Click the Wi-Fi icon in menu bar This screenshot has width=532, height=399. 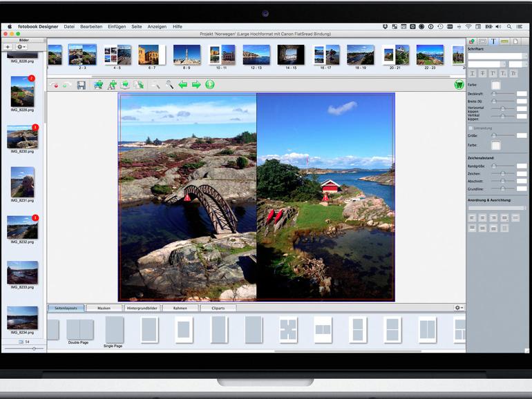pos(468,26)
